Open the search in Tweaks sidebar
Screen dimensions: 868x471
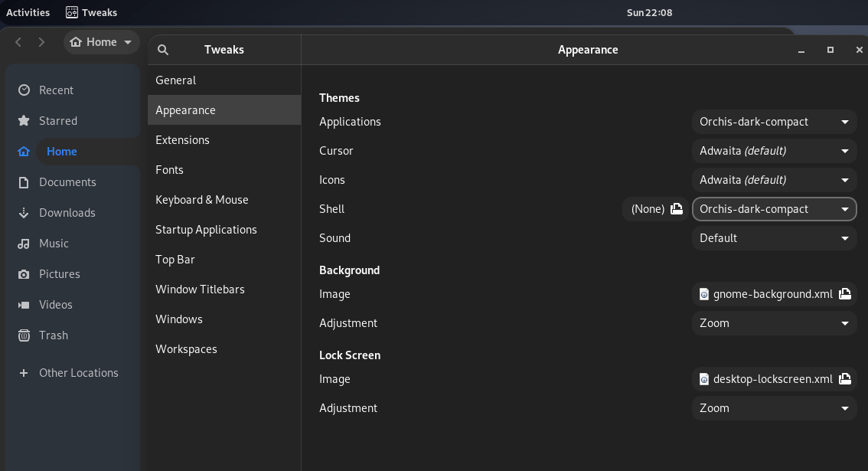click(x=163, y=49)
